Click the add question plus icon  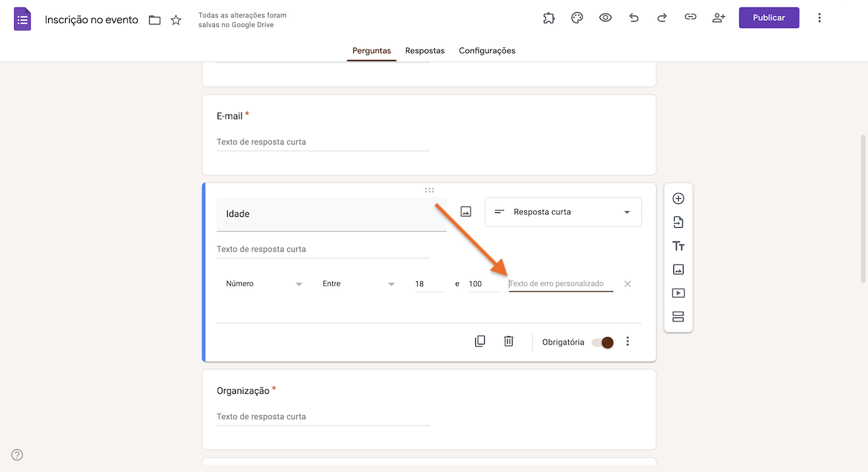[678, 198]
